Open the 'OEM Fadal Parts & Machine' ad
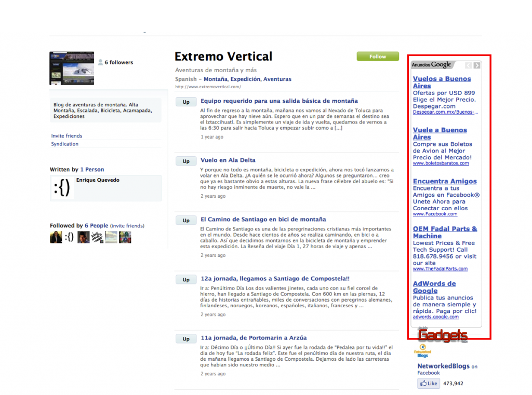Screen dimensions: 532x395 (445, 233)
